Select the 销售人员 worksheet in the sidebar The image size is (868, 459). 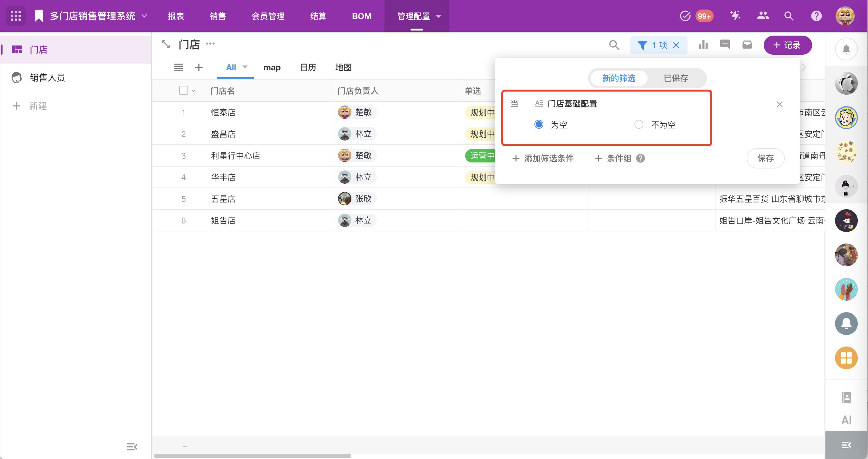tap(76, 78)
